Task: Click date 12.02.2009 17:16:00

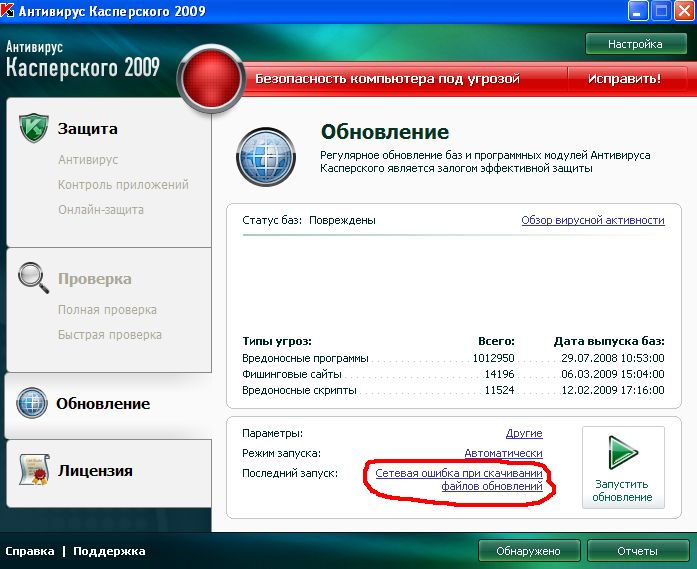Action: coord(613,390)
